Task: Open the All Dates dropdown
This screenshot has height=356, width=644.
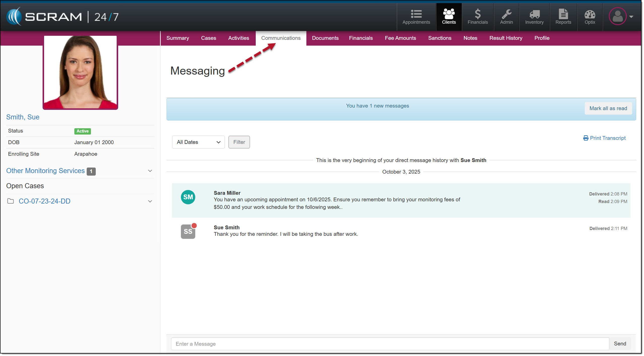Action: (198, 142)
